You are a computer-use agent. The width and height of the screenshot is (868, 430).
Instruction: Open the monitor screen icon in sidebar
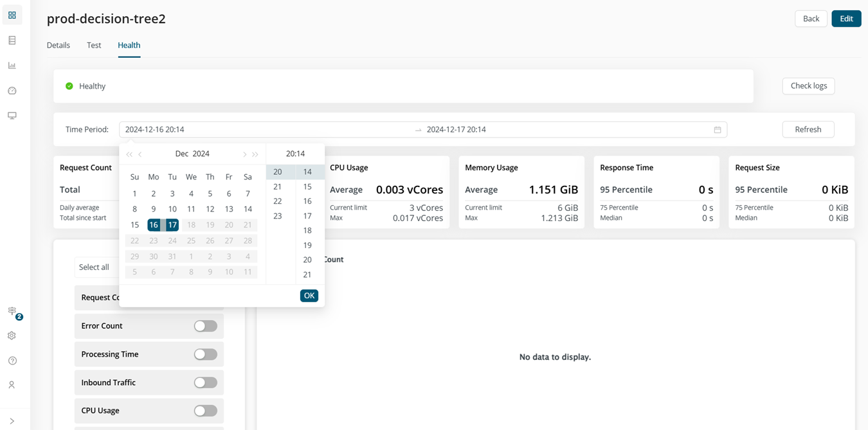[12, 116]
